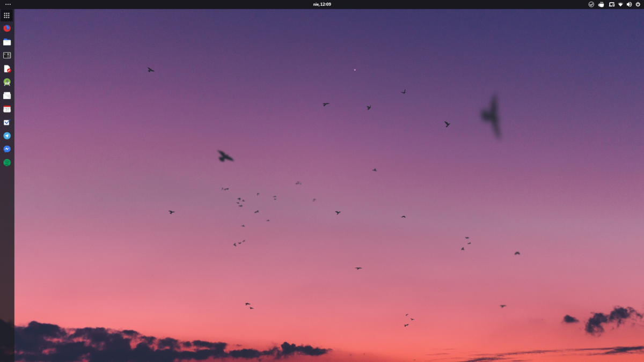This screenshot has width=644, height=362.
Task: Open the GSConnect device menu
Action: pyautogui.click(x=611, y=4)
